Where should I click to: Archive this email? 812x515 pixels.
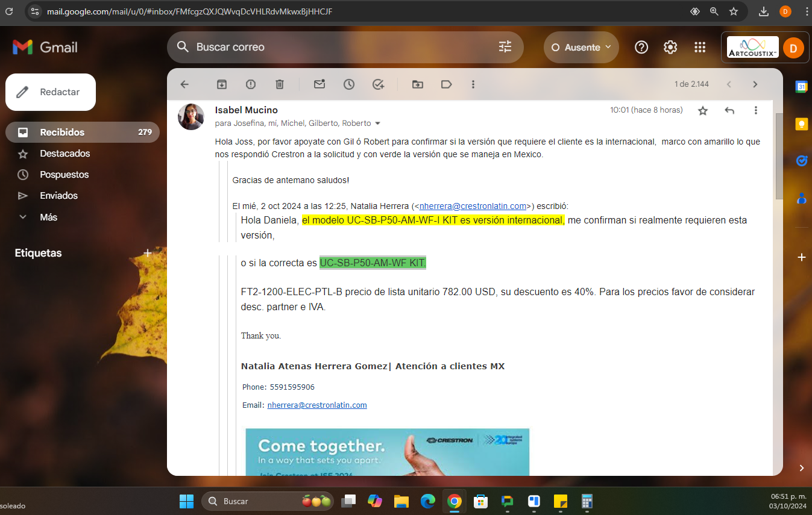(x=222, y=84)
